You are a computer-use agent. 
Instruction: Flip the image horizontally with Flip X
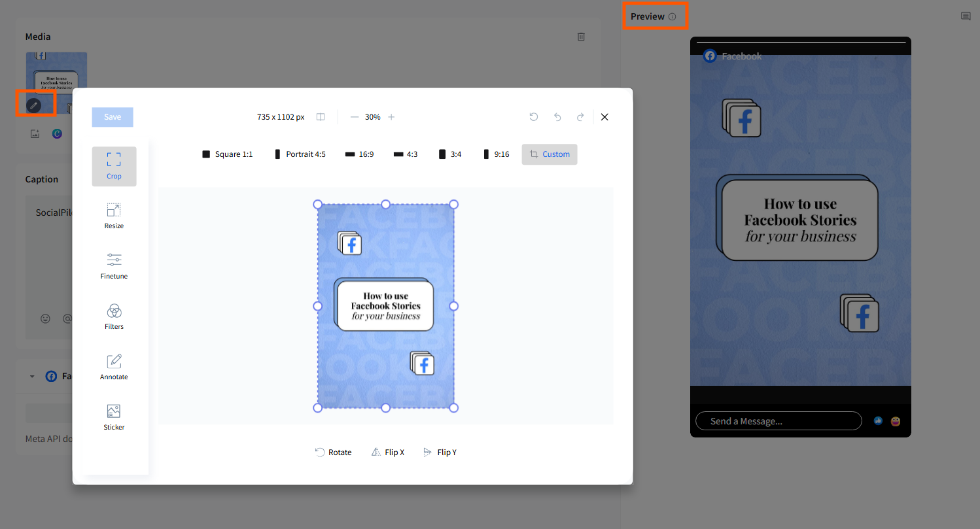(x=388, y=452)
